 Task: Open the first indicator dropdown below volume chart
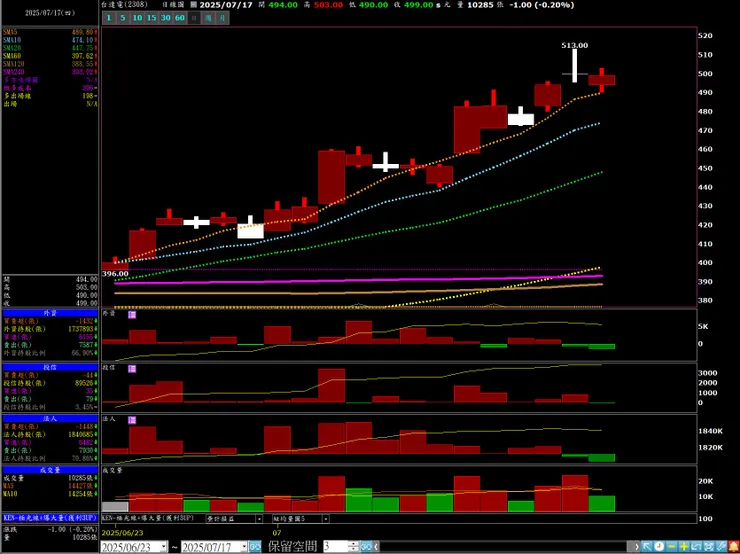259,519
